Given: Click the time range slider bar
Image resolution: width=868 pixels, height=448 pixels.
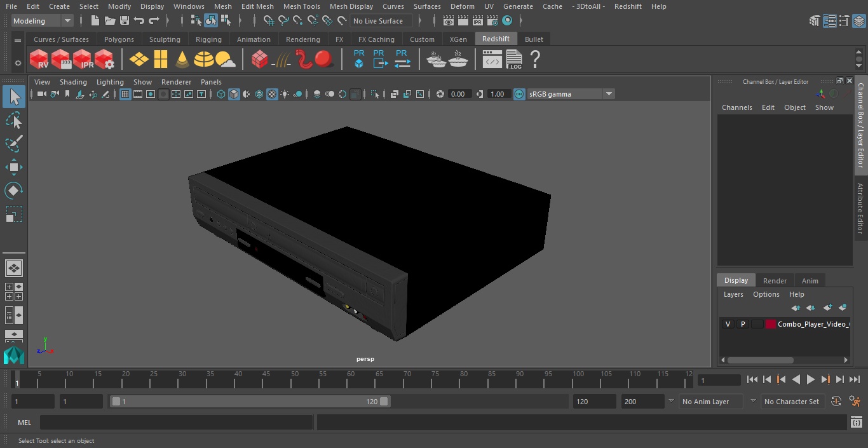Looking at the screenshot, I should tap(250, 402).
